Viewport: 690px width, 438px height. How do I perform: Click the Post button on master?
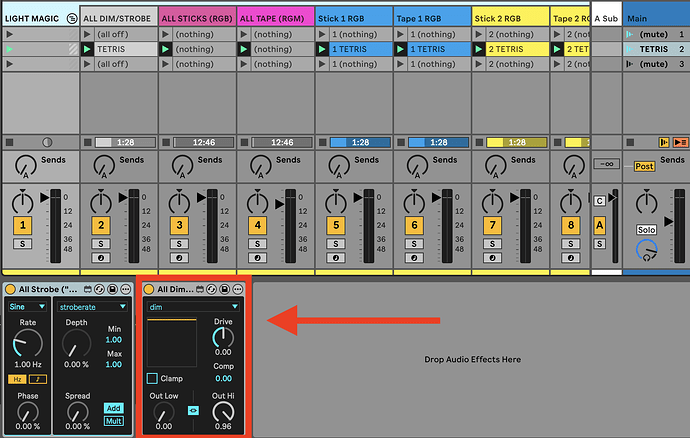click(644, 166)
